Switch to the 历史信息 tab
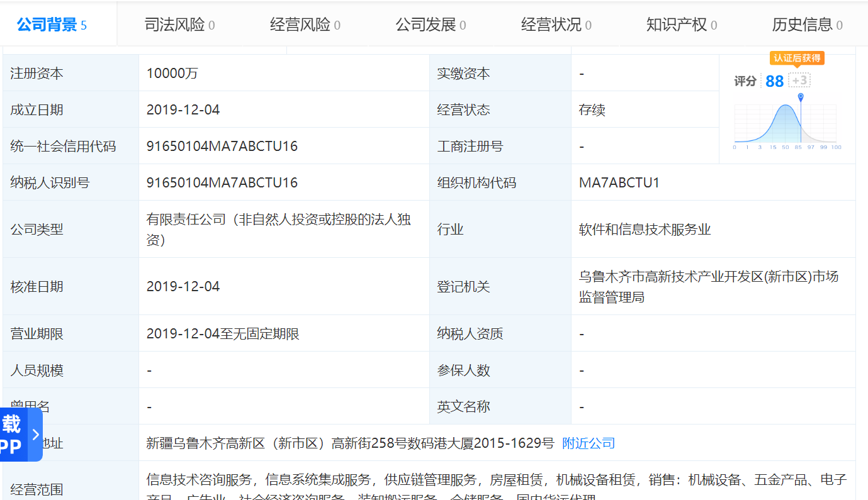The image size is (868, 500). [x=807, y=25]
